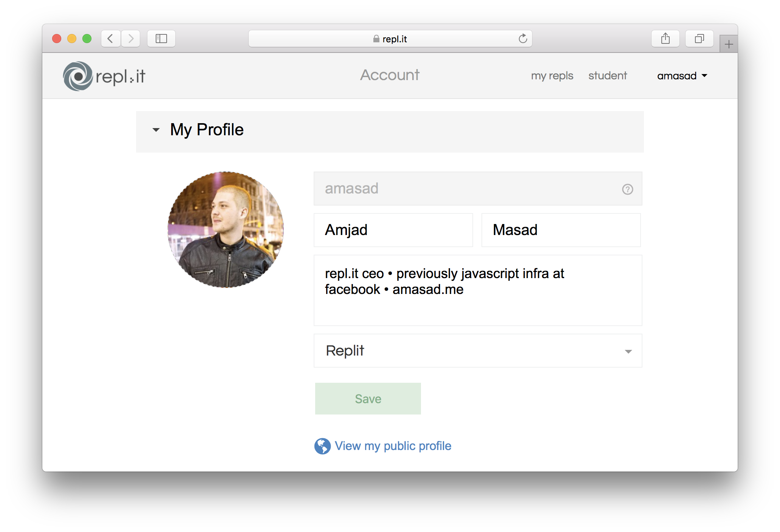Click the amasad account dropdown menu
This screenshot has height=532, width=780.
pyautogui.click(x=685, y=75)
